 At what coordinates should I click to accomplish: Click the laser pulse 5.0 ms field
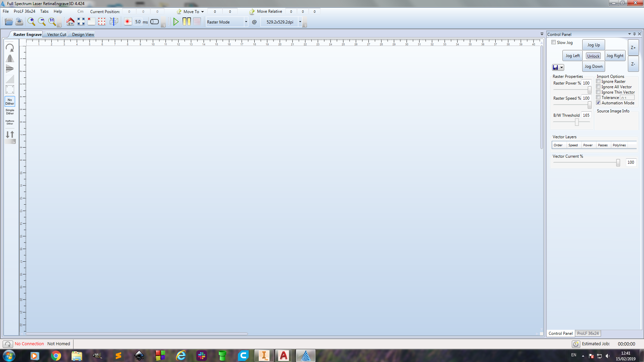138,22
